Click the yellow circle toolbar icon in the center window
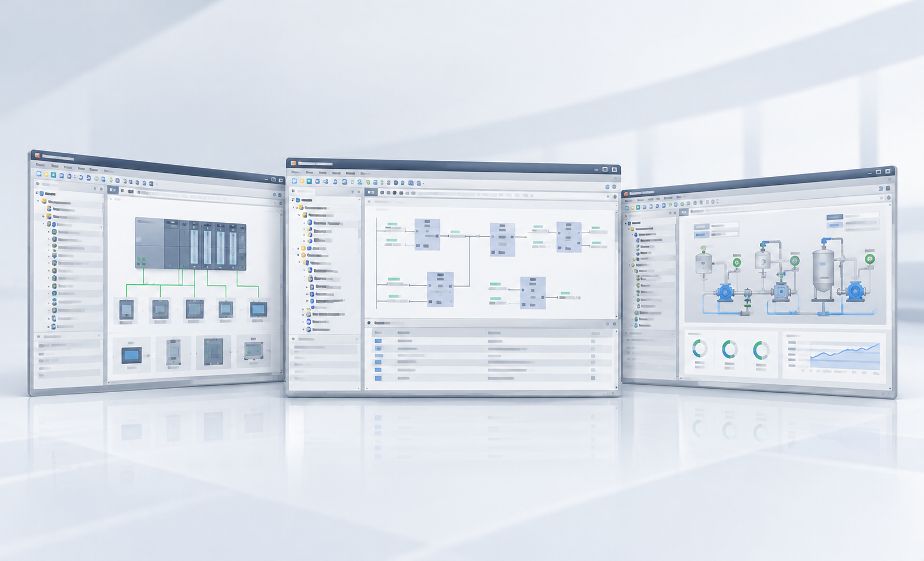This screenshot has height=561, width=924. tap(302, 181)
